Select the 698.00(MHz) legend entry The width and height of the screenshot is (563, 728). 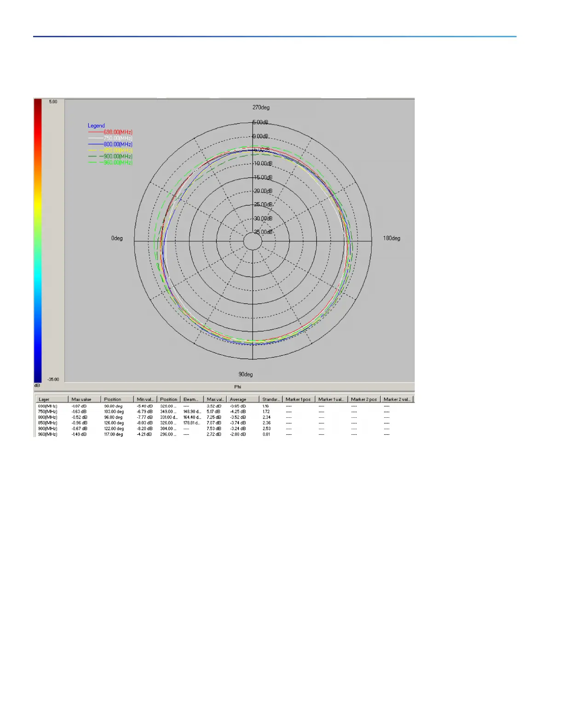click(110, 132)
